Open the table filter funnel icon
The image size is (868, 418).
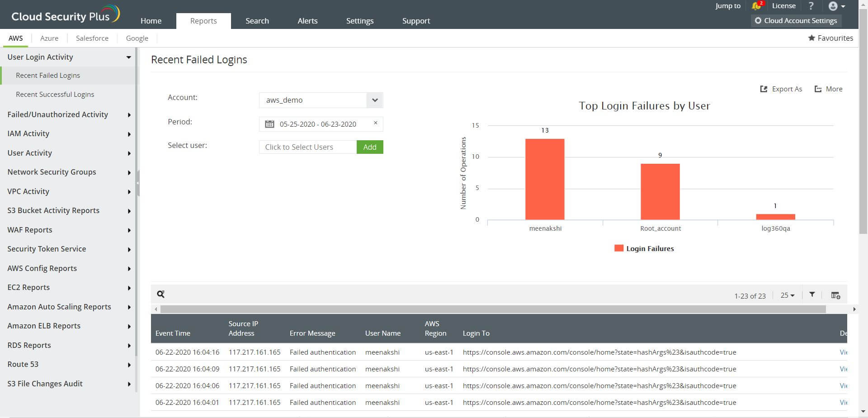point(812,294)
